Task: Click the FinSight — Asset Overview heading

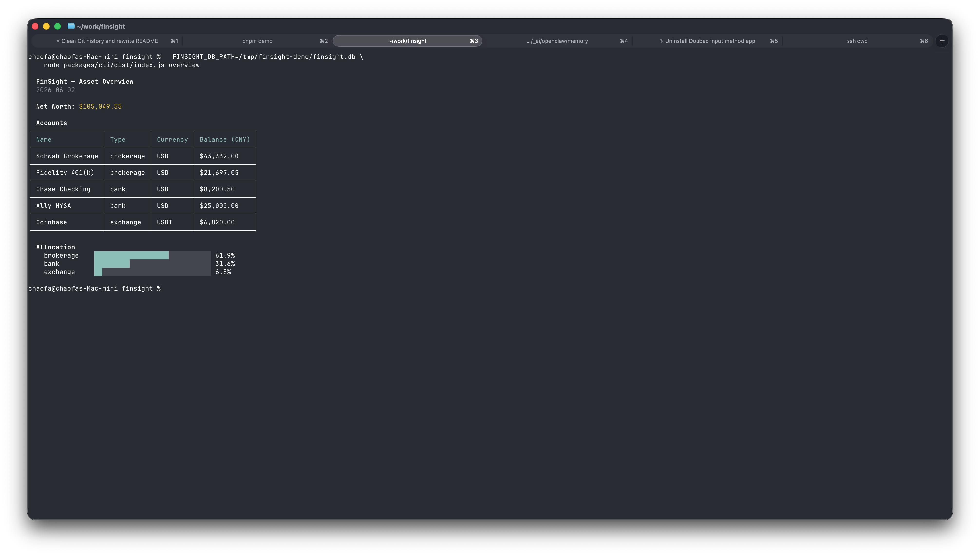Action: (x=85, y=82)
